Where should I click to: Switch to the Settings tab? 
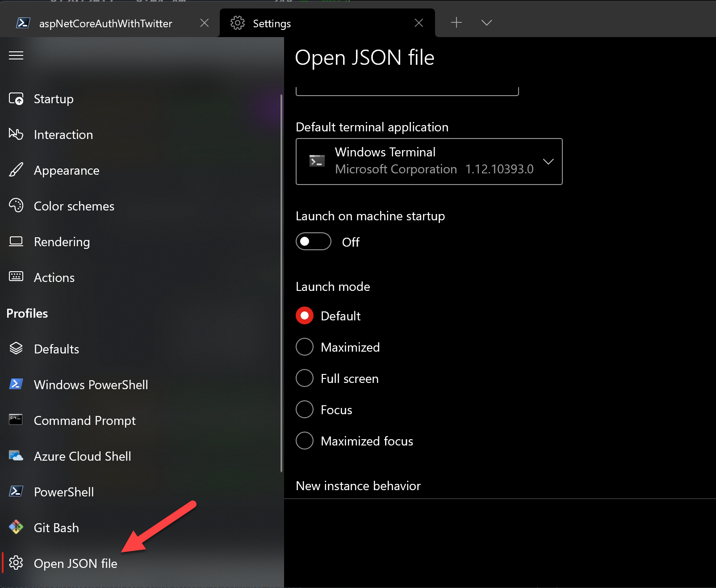[x=272, y=23]
